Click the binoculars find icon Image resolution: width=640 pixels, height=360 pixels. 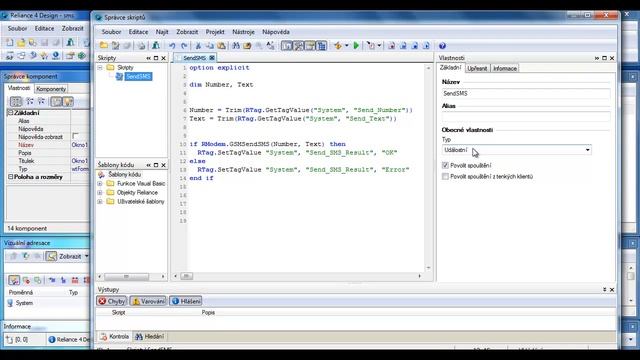(x=236, y=46)
